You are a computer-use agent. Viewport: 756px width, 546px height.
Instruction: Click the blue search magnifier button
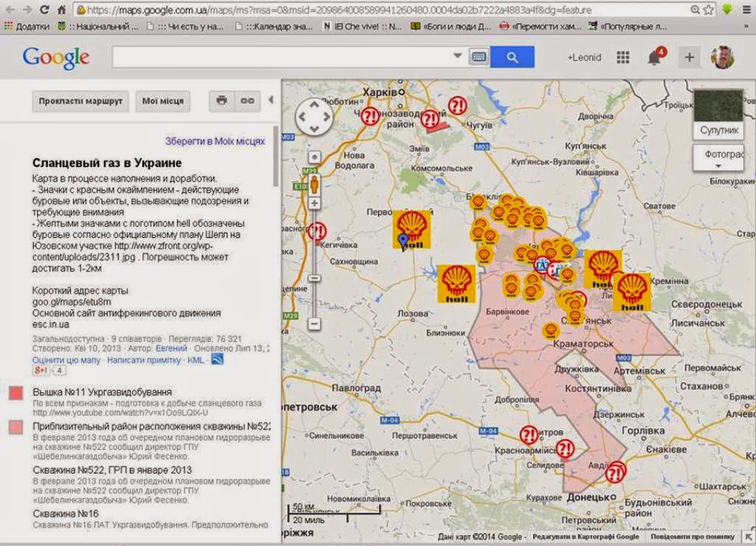click(x=512, y=57)
